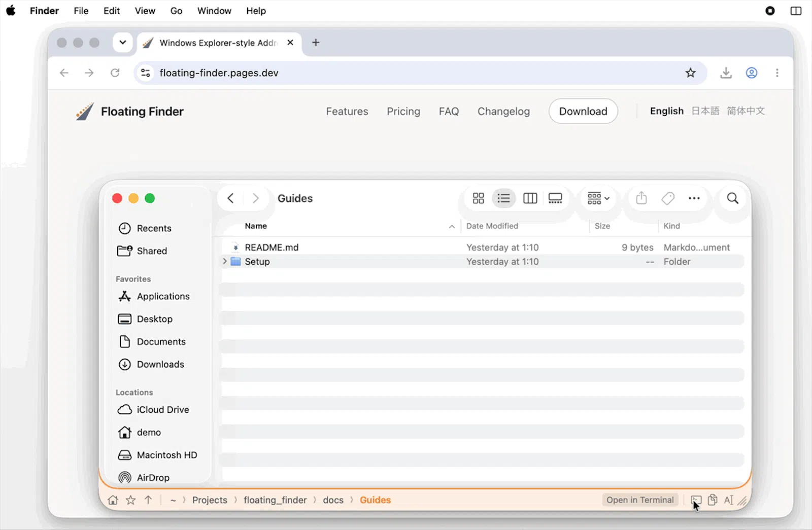
Task: Click the Finder search magnifier
Action: click(x=732, y=198)
